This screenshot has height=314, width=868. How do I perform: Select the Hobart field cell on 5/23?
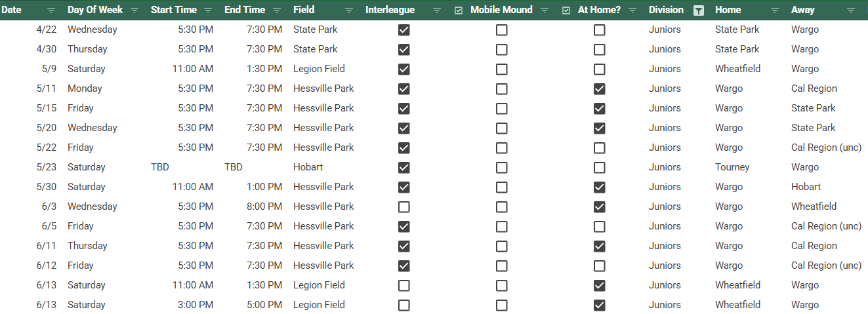click(x=308, y=167)
